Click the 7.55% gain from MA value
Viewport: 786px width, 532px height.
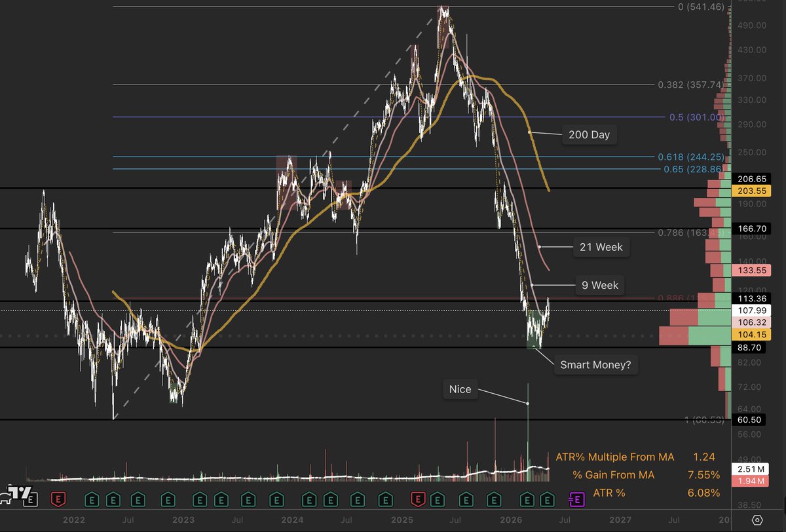click(705, 474)
